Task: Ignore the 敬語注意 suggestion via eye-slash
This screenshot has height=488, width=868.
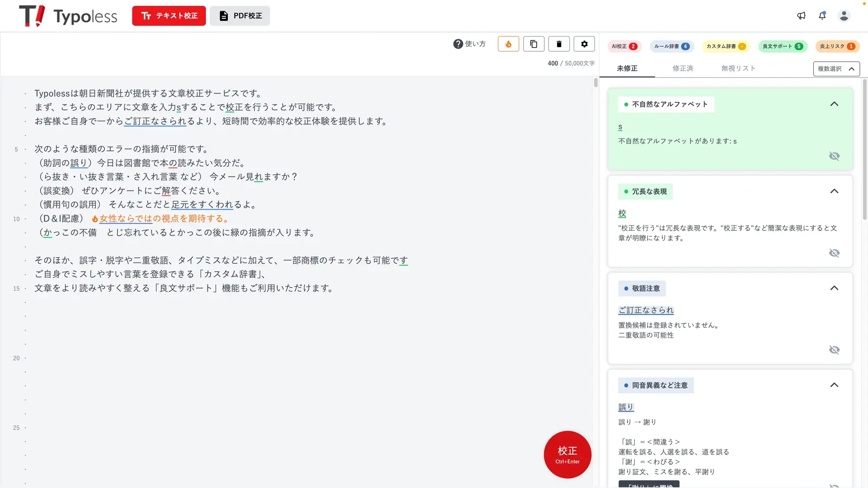Action: [x=834, y=350]
